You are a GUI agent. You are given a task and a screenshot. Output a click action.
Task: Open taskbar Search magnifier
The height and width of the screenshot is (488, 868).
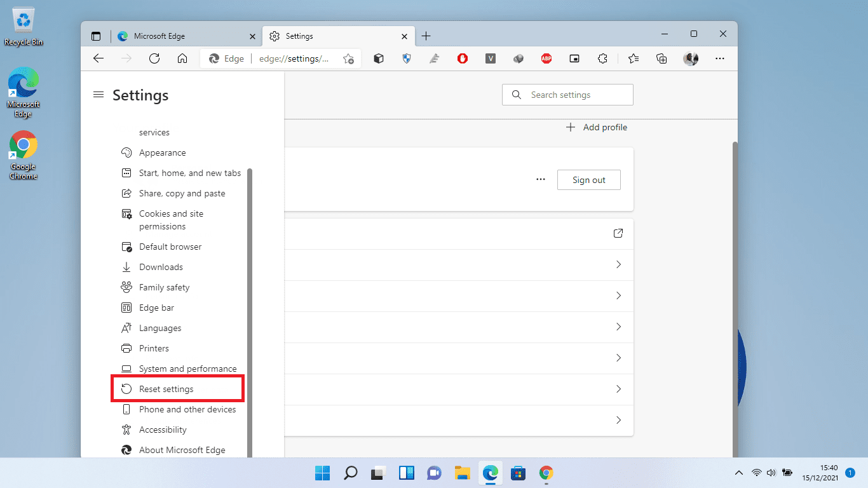coord(351,473)
